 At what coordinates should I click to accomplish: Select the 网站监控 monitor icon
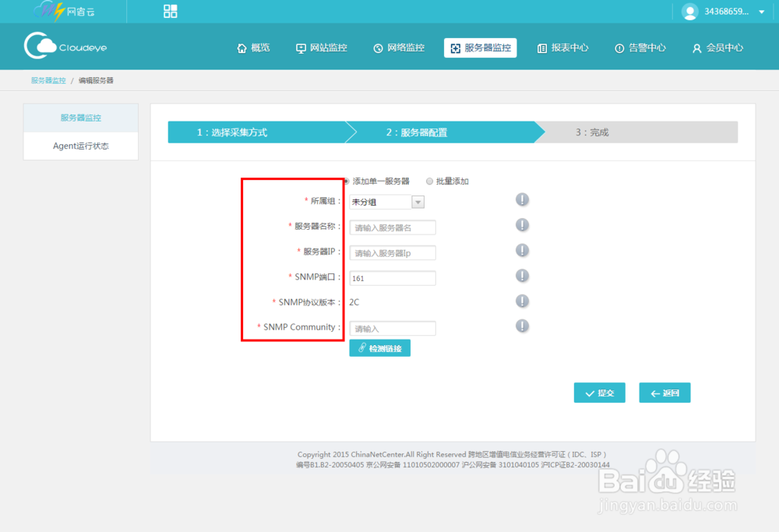pyautogui.click(x=300, y=48)
